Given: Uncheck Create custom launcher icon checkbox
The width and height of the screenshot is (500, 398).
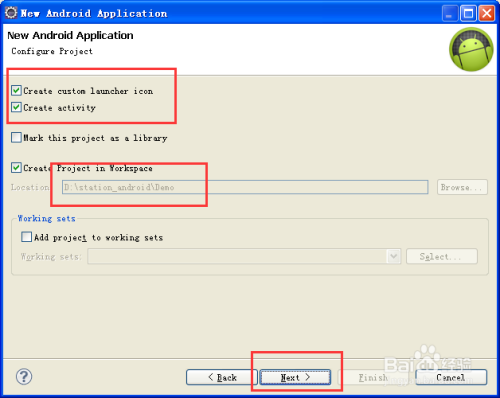Looking at the screenshot, I should [16, 91].
